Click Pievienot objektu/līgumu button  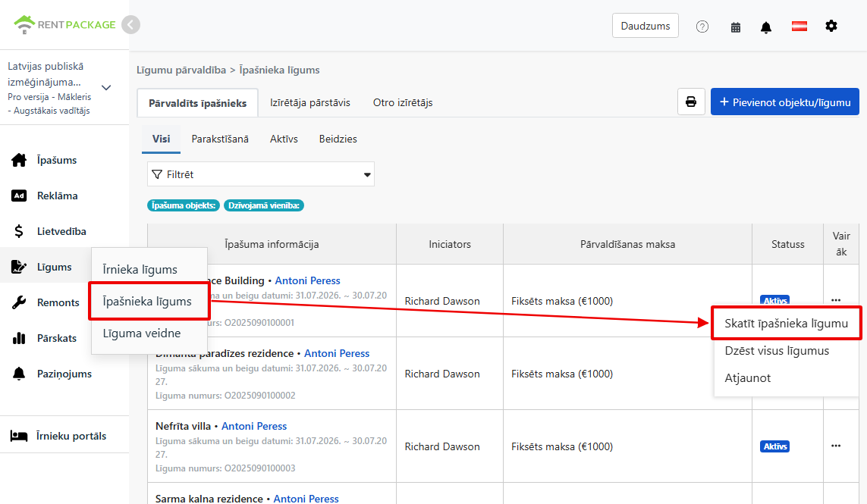(784, 102)
